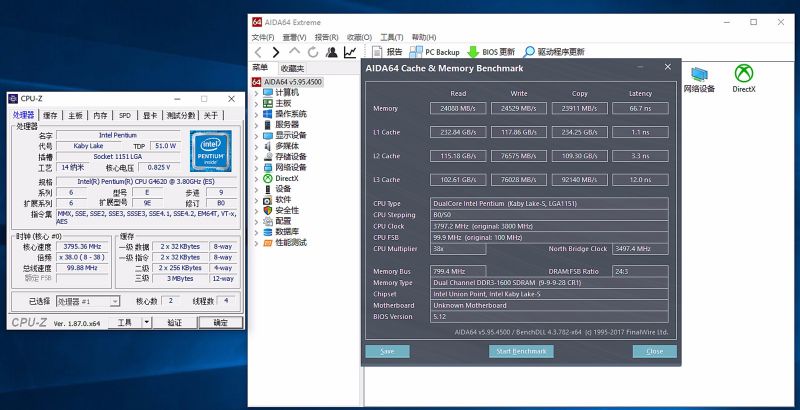Switch to CPU-Z 内存 tab
This screenshot has height=410, width=800.
tap(100, 116)
